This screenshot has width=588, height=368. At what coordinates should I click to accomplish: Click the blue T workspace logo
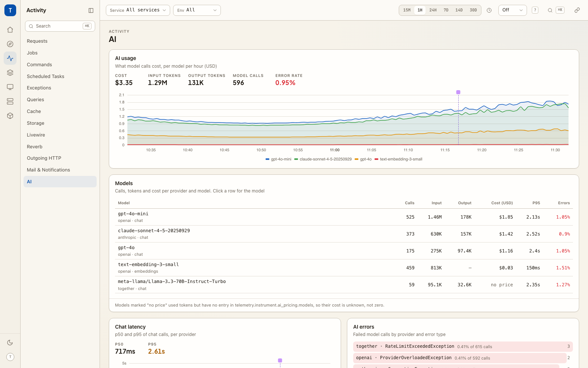[x=10, y=10]
